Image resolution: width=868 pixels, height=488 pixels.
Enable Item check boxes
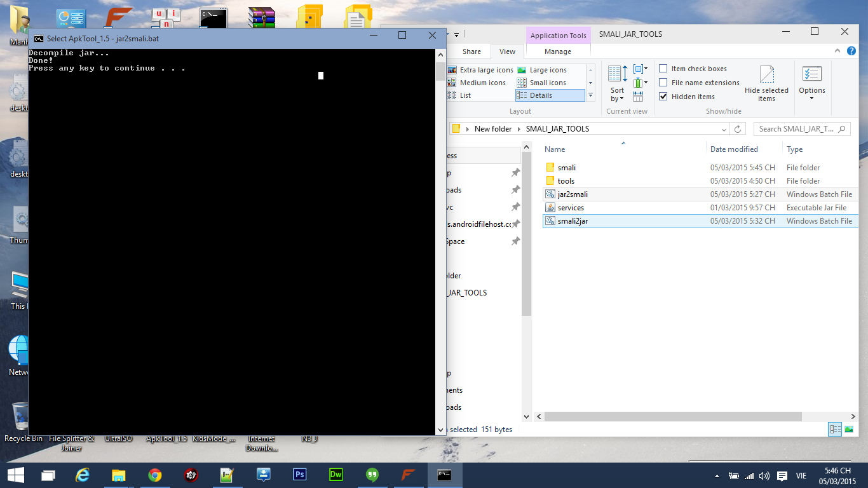[x=663, y=69]
